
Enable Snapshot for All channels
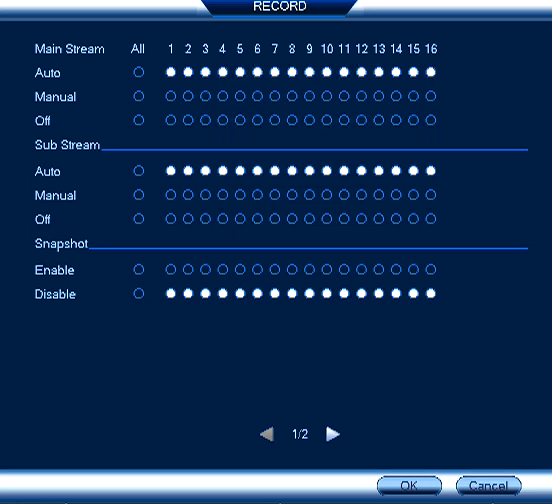(x=139, y=269)
